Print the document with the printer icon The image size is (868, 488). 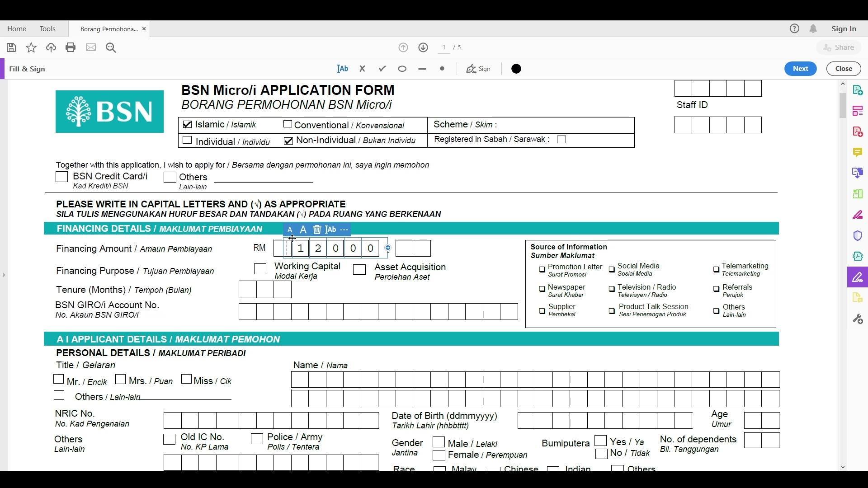click(71, 47)
